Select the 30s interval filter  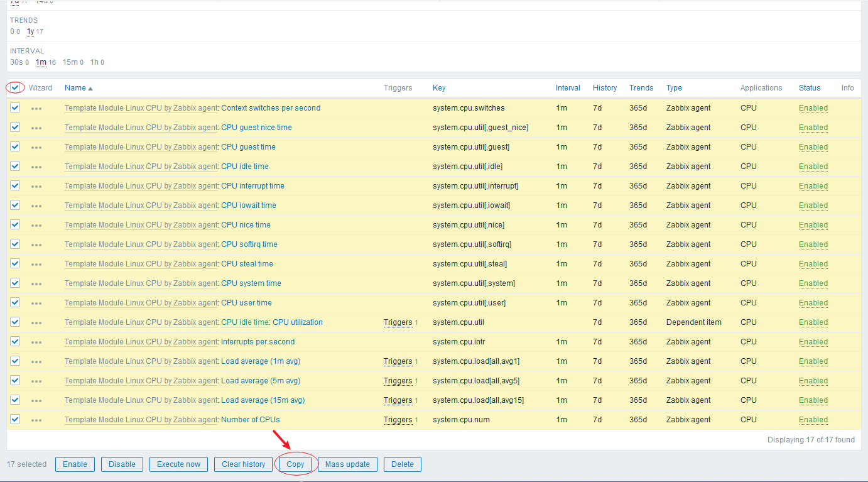click(16, 62)
